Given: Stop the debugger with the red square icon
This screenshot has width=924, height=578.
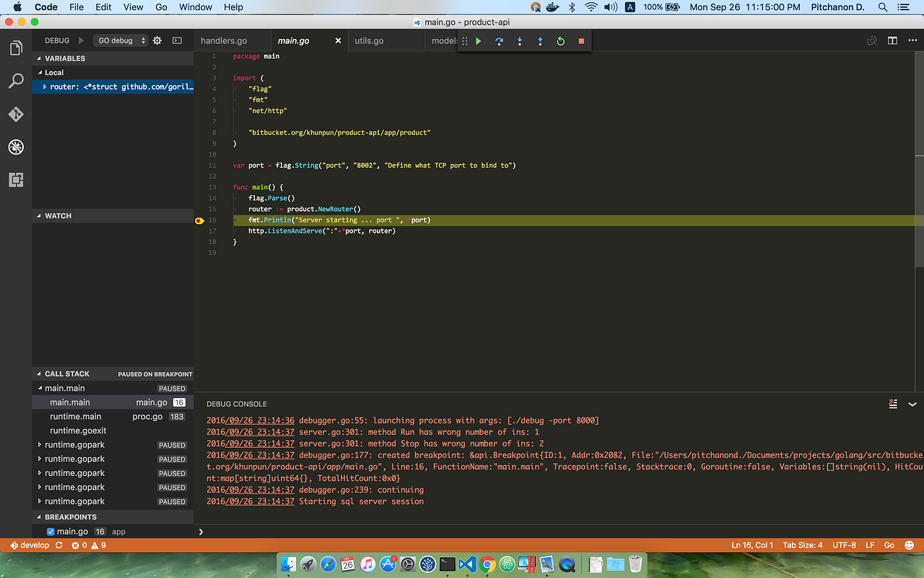Looking at the screenshot, I should (581, 41).
